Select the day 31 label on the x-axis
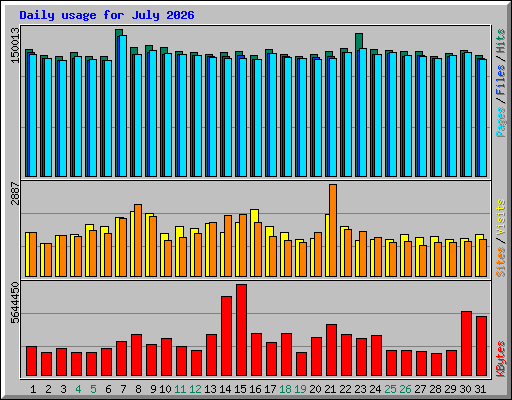The height and width of the screenshot is (400, 512). (480, 389)
